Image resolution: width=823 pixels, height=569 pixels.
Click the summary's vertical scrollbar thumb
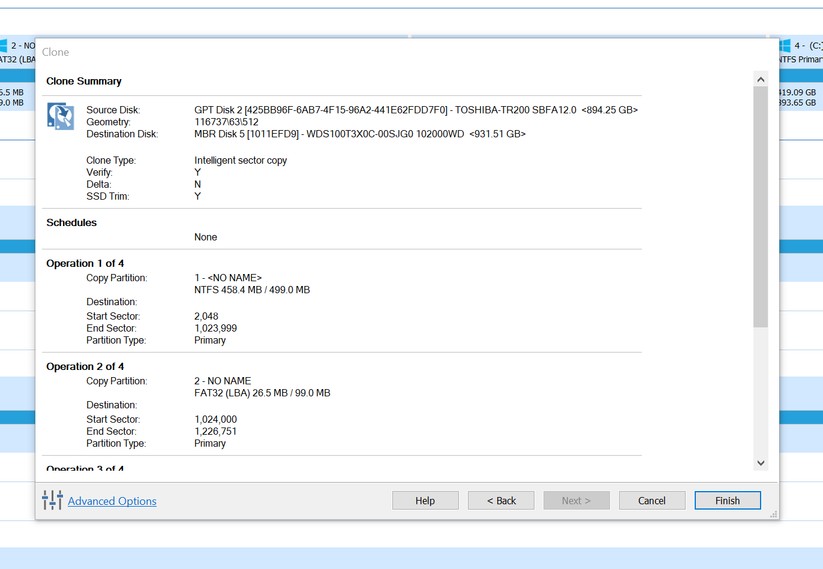click(760, 205)
